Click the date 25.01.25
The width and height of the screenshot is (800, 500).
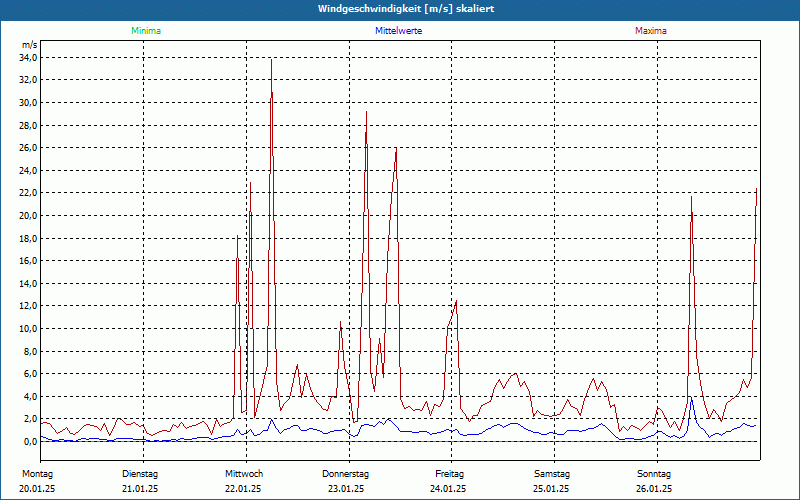coord(551,489)
